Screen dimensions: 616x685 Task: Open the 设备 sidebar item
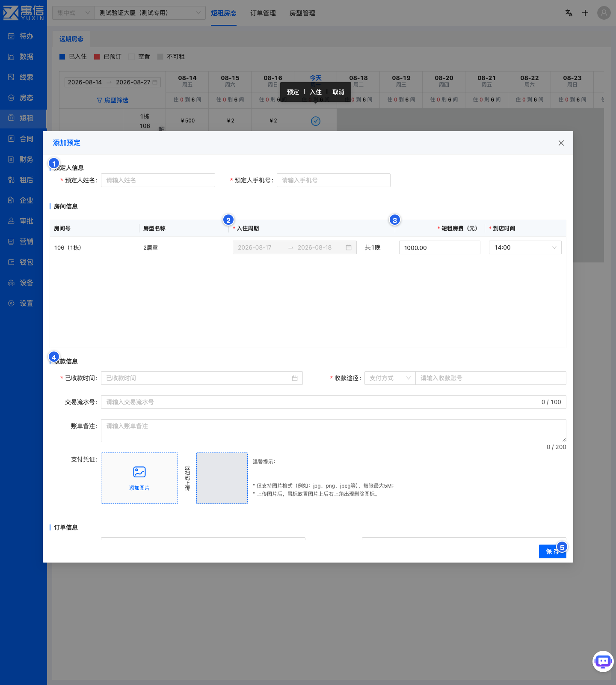23,283
